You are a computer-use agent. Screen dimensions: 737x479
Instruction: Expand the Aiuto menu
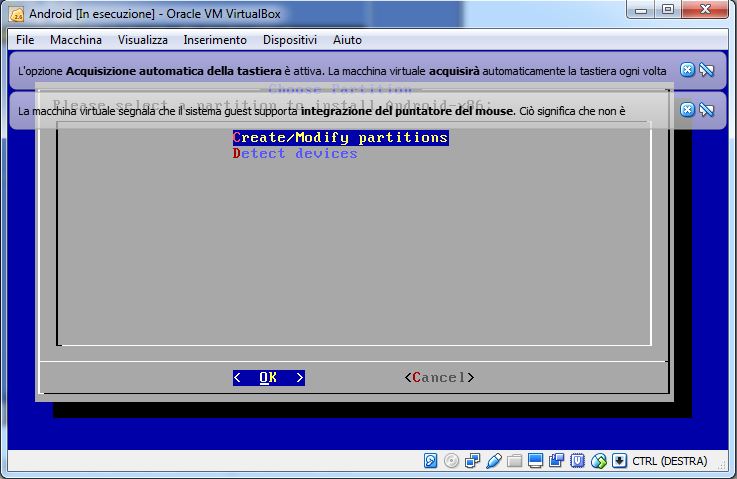[347, 40]
